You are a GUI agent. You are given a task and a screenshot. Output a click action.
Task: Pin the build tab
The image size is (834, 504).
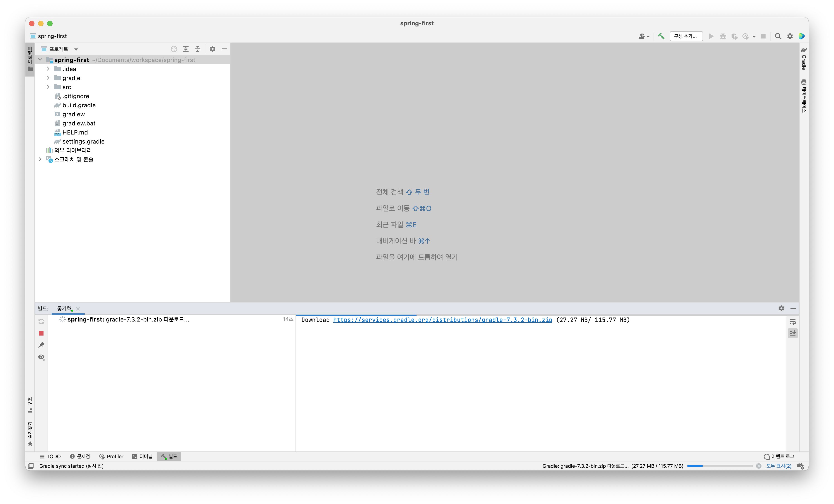[41, 345]
